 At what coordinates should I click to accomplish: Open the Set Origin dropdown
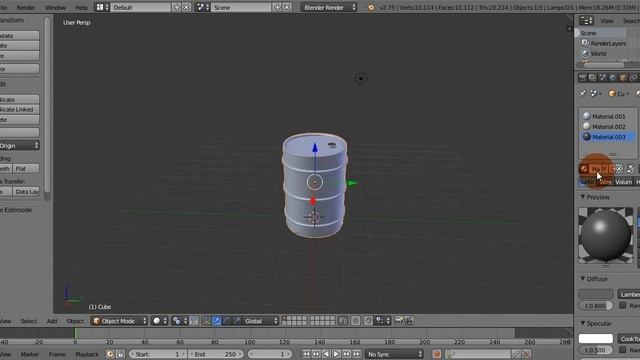[19, 146]
